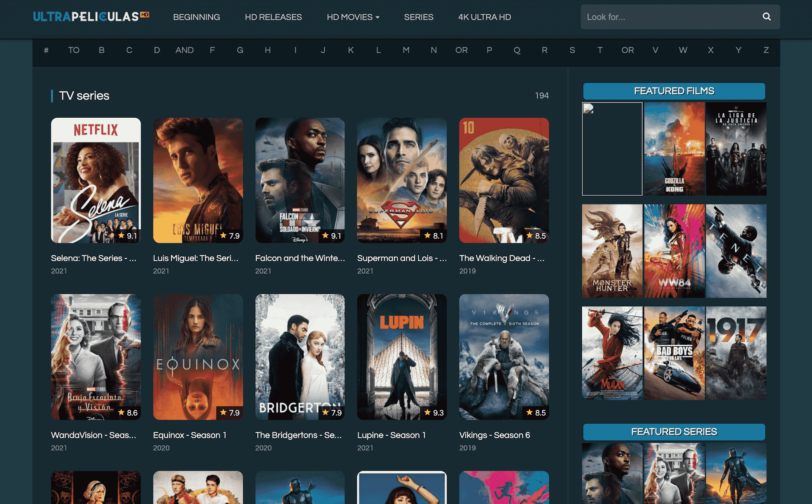Open 1917 featured film

pyautogui.click(x=736, y=353)
